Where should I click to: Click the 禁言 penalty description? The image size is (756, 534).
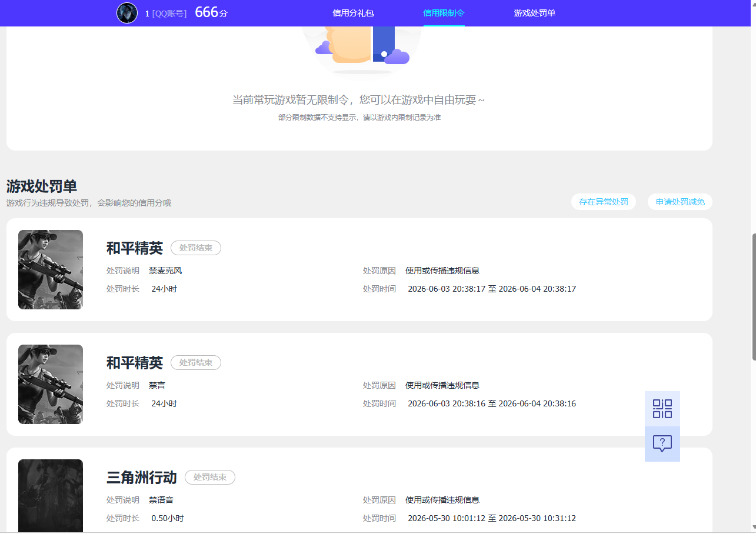[157, 385]
